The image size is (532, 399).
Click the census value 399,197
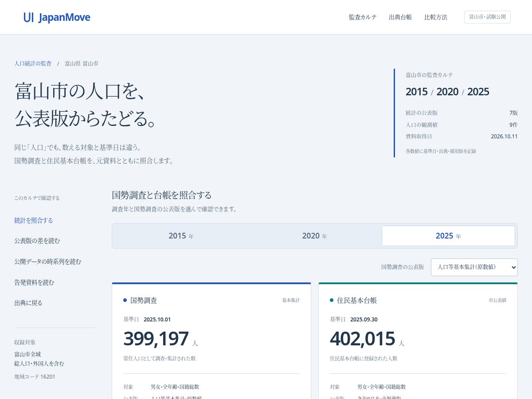(156, 339)
